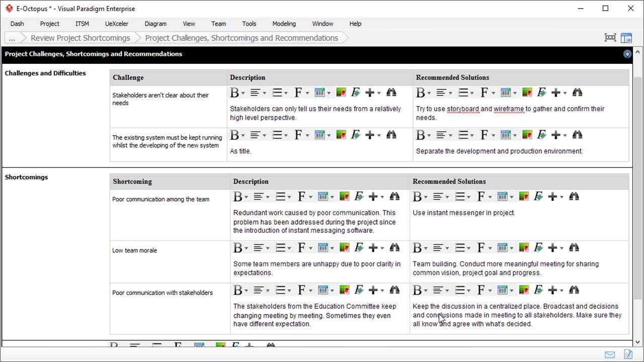This screenshot has height=362, width=644.
Task: Open the document note icon in status bar
Action: pyautogui.click(x=628, y=354)
